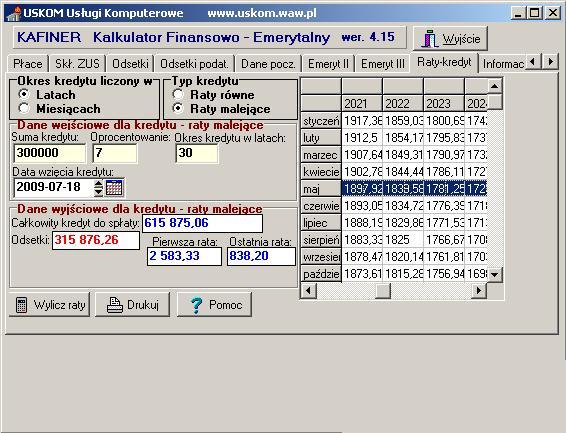Click the tab strip left arrow
The height and width of the screenshot is (433, 566).
tap(533, 62)
